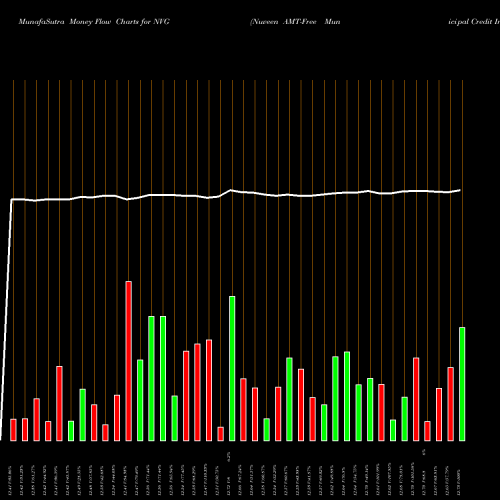Screen dimensions: 500x500
Task: Select the tallest green money flow bar
Action: click(x=232, y=368)
